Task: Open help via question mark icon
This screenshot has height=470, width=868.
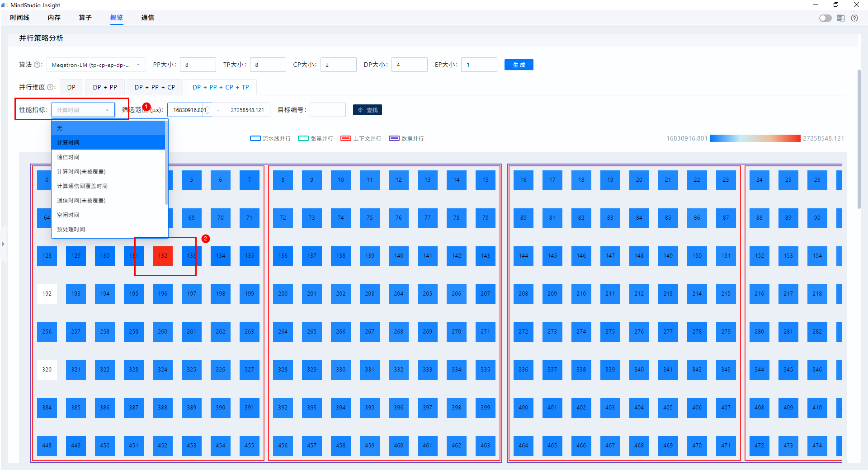Action: tap(854, 18)
